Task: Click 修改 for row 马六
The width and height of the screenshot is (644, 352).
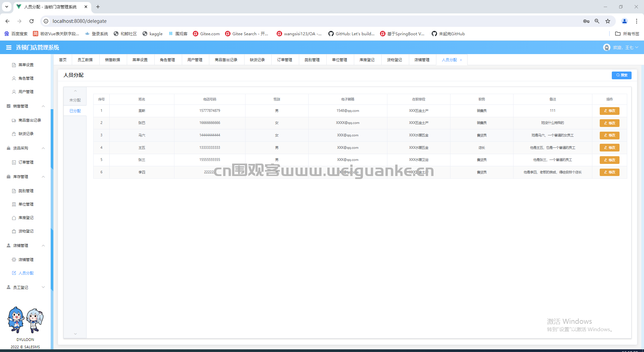Action: point(609,135)
